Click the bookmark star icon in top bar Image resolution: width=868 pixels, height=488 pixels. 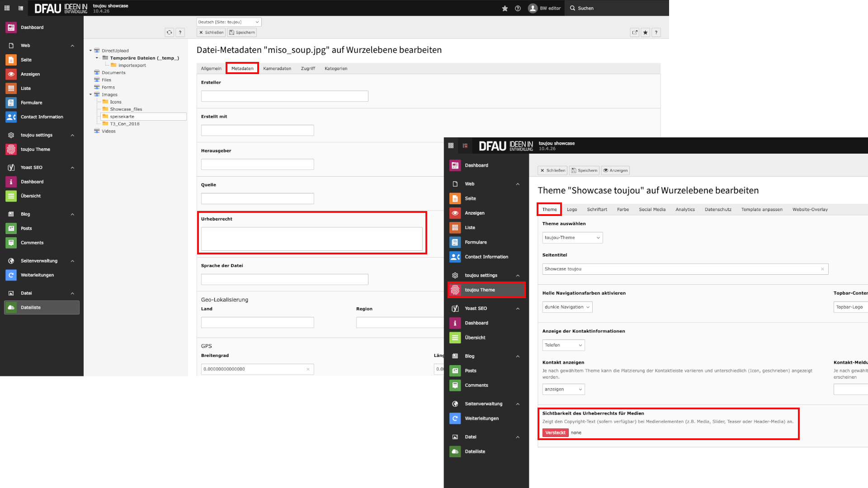pyautogui.click(x=505, y=8)
